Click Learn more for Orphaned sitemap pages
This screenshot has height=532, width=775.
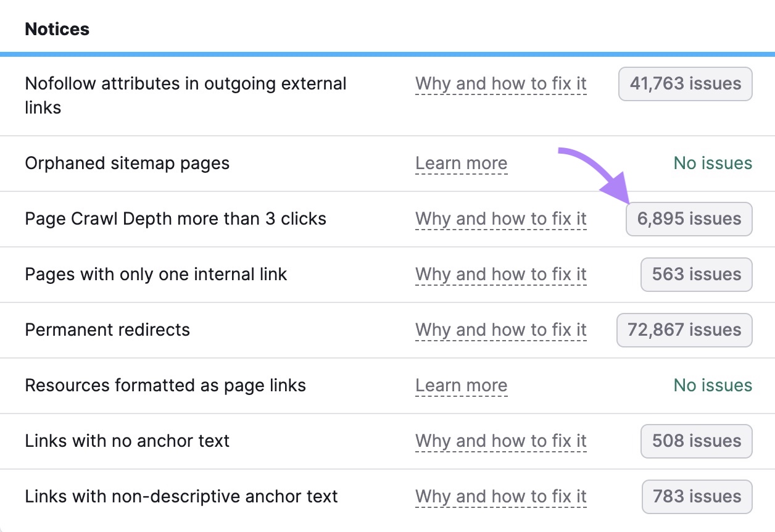click(x=462, y=163)
